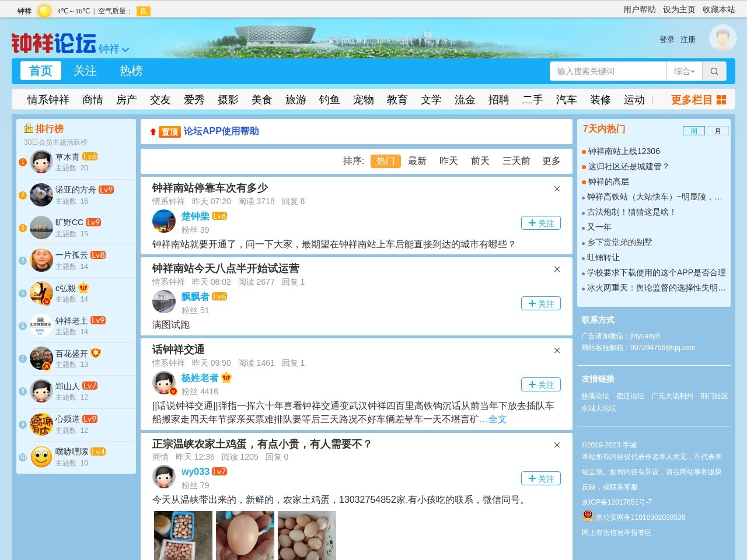
Task: Click 楚钟柴's avatar on the first post
Action: pyautogui.click(x=163, y=221)
